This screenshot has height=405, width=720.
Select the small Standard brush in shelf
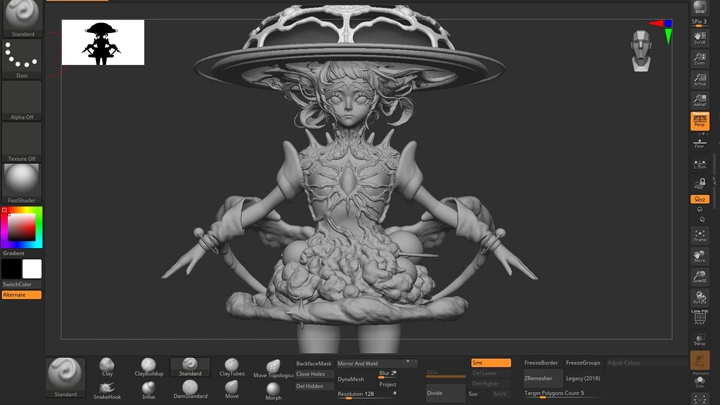point(190,367)
